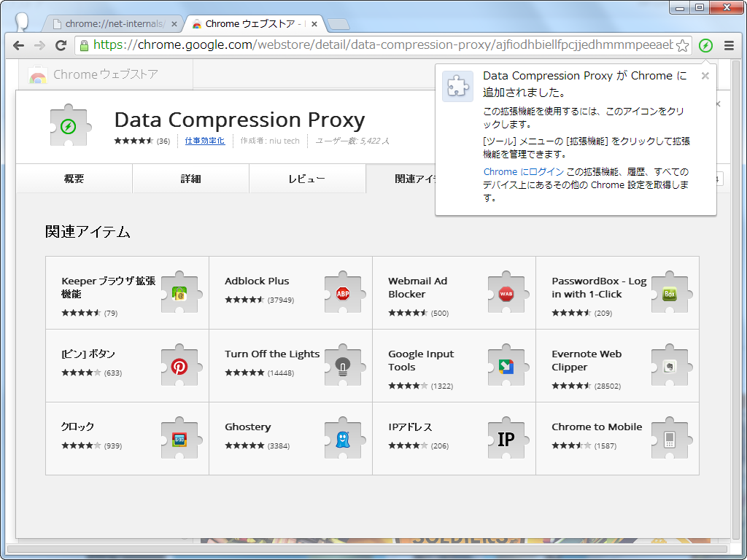Click the IPアドレス IP icon
747x560 pixels.
point(506,438)
